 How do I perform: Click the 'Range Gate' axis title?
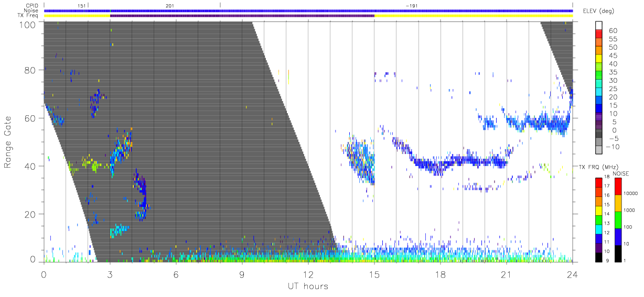pyautogui.click(x=8, y=141)
